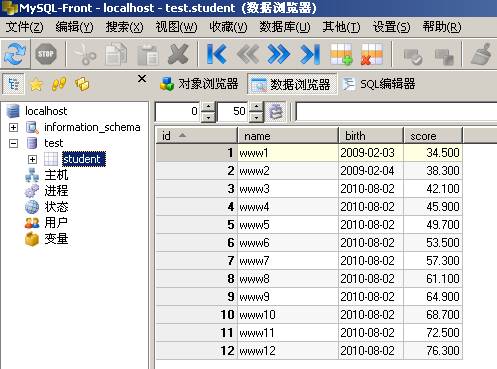Click the delete record icon with red X
This screenshot has height=369, width=497.
(x=372, y=54)
